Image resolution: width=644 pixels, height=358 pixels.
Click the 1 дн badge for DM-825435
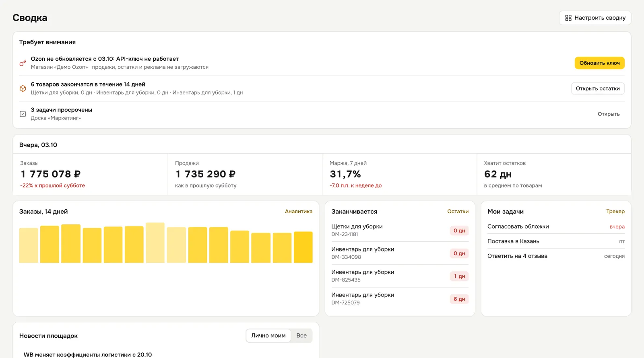[x=459, y=276]
